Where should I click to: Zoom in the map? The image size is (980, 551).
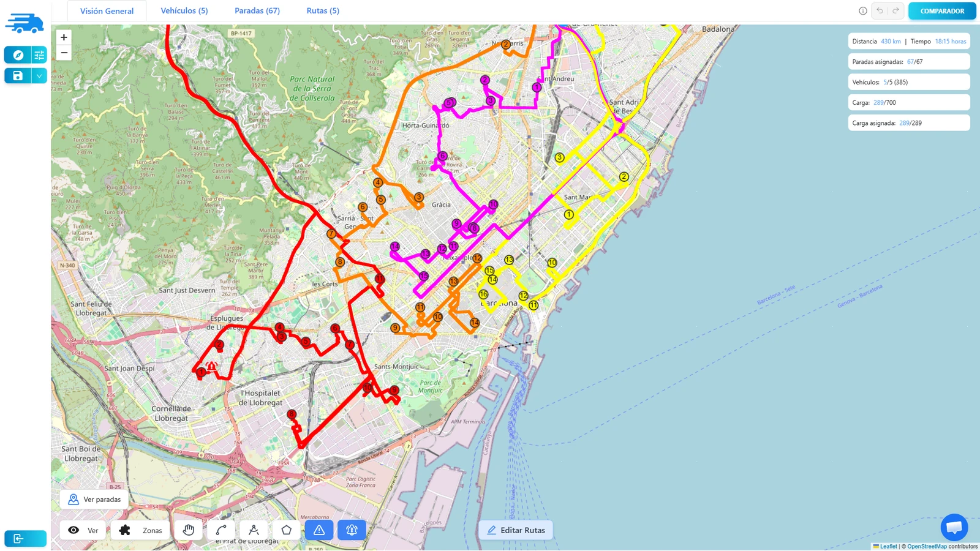coord(64,37)
